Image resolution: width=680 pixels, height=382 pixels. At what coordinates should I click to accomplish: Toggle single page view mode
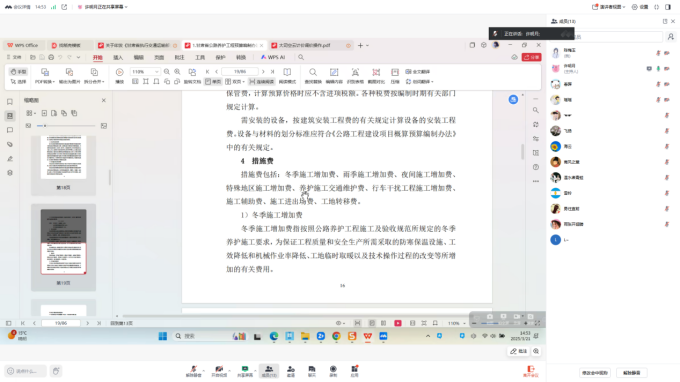(213, 82)
